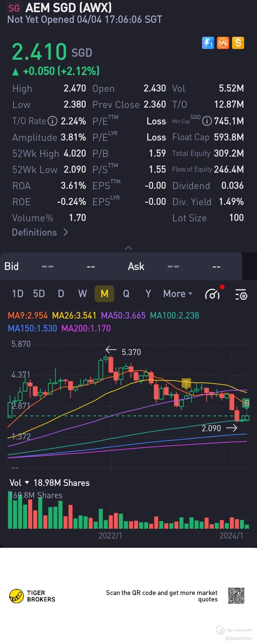Tap the 52Wk High value 4.020
Screen dimensions: 257x644
(75, 153)
